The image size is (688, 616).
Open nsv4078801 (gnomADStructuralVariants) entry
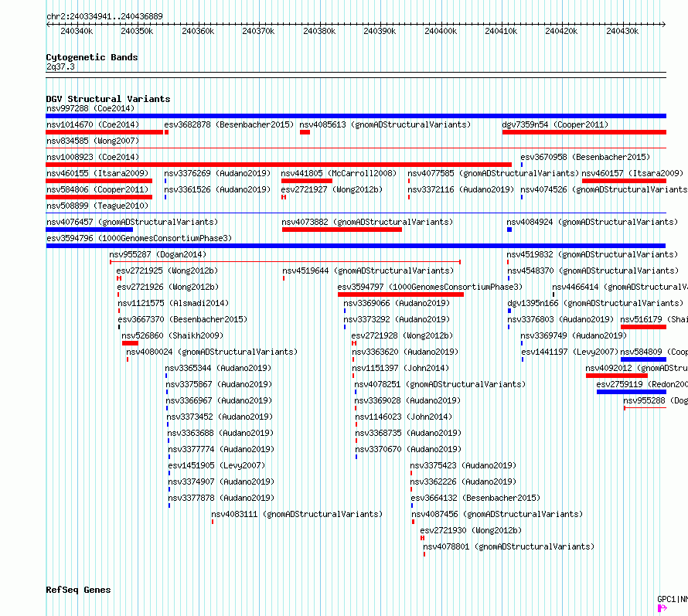(509, 546)
